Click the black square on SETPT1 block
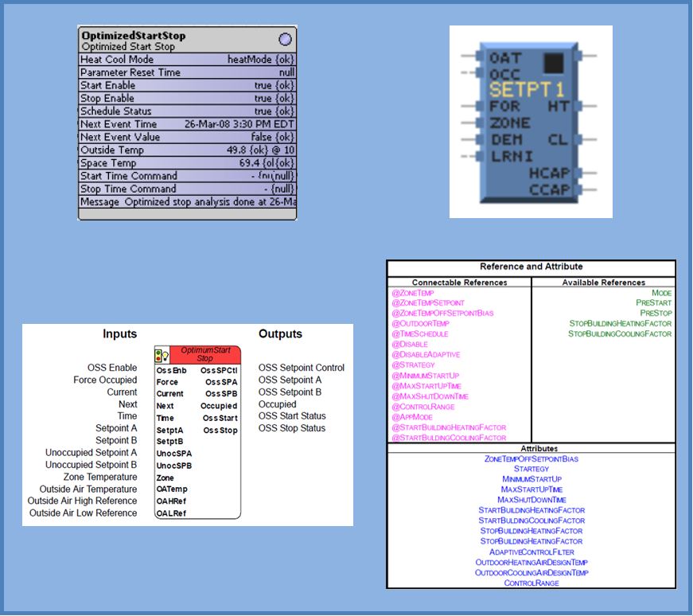This screenshot has height=616, width=693. coord(554,64)
